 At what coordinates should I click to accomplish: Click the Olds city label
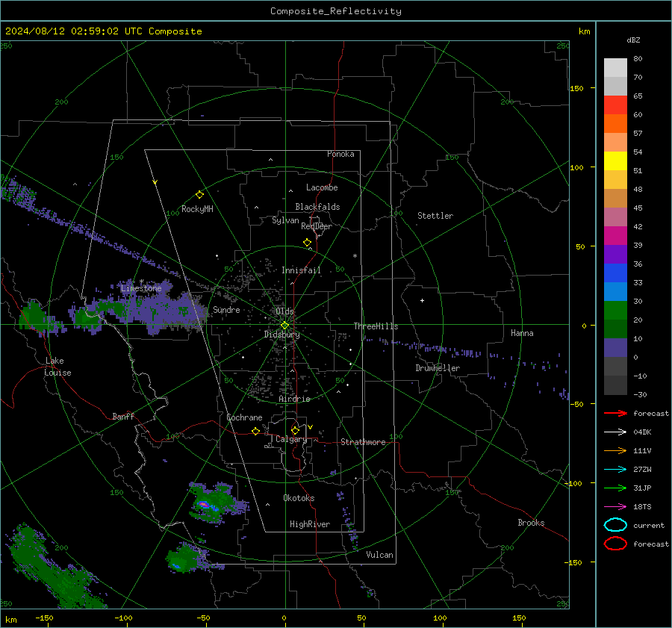(x=284, y=311)
